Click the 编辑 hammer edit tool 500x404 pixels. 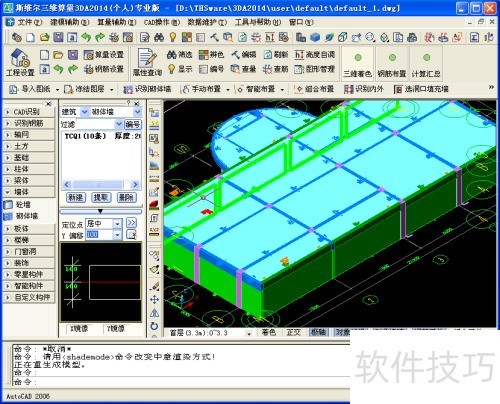tap(244, 55)
